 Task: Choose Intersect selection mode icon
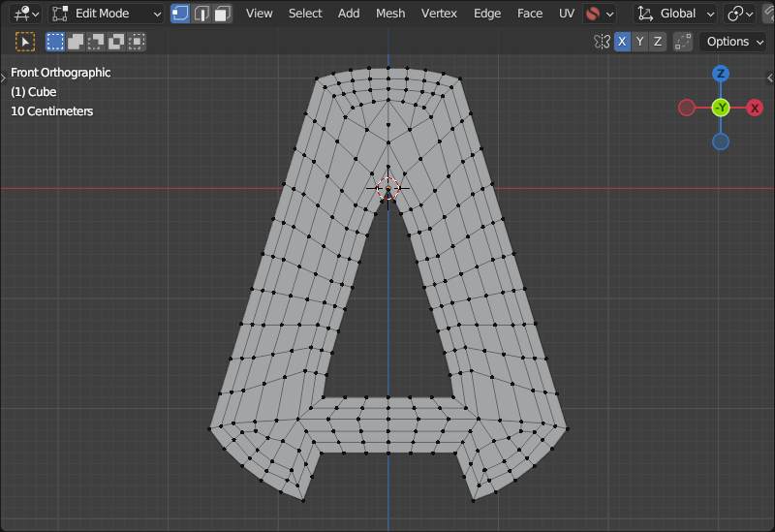(x=136, y=42)
